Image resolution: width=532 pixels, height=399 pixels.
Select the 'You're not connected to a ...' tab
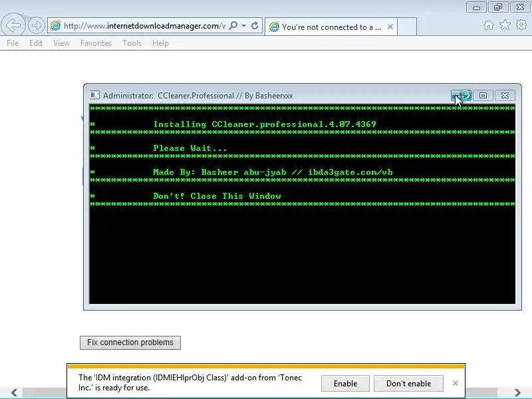tap(331, 27)
